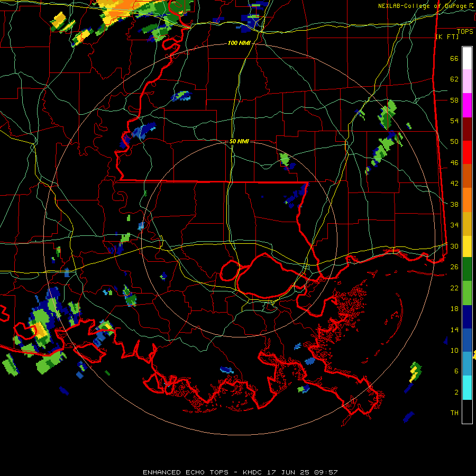The height and width of the screenshot is (476, 476).
Task: Click the yellow legend swatch
Action: tap(467, 246)
